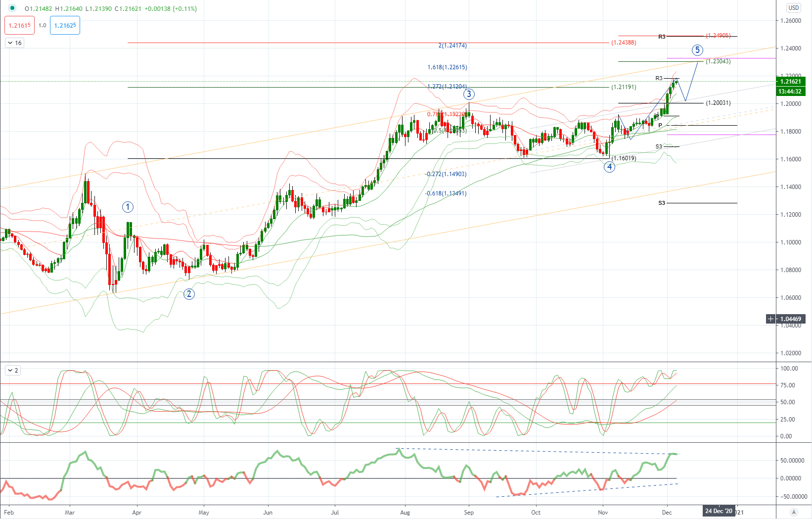Click the current price label 1.21621
The image size is (812, 519).
pyautogui.click(x=791, y=82)
